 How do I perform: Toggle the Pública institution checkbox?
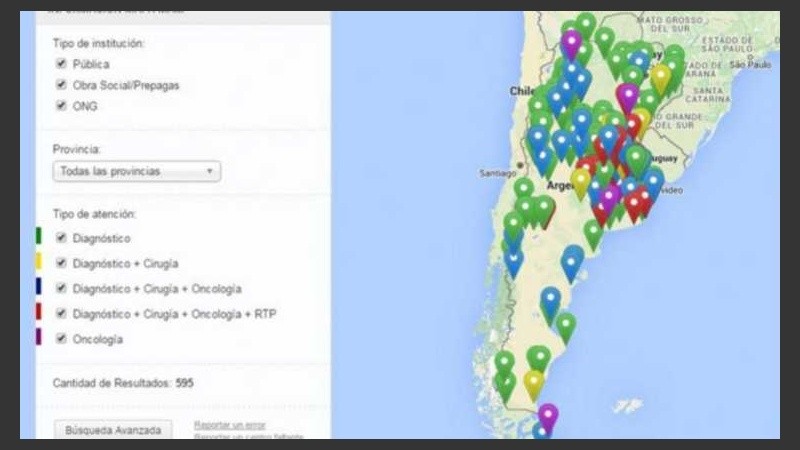point(61,64)
